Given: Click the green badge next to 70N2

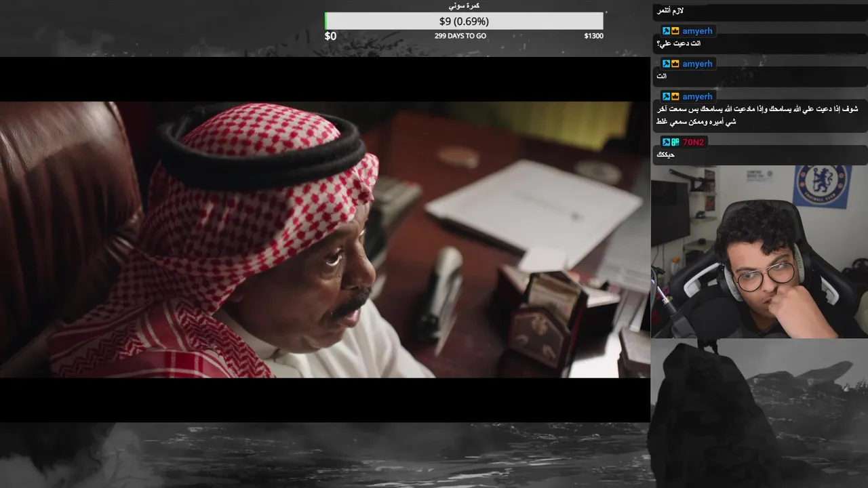Looking at the screenshot, I should point(675,142).
